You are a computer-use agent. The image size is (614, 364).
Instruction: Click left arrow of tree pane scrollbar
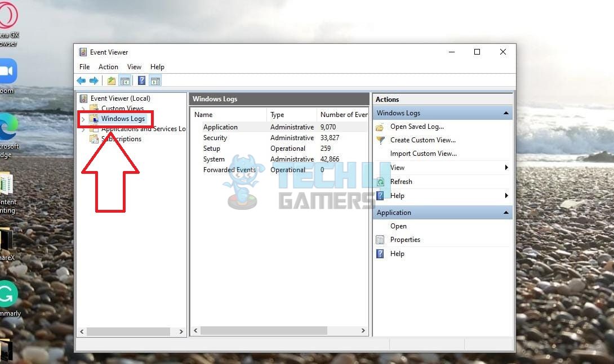click(x=82, y=331)
